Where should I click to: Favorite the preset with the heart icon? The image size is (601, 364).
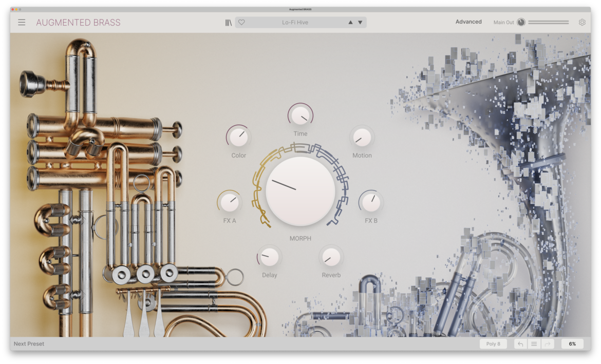coord(241,23)
